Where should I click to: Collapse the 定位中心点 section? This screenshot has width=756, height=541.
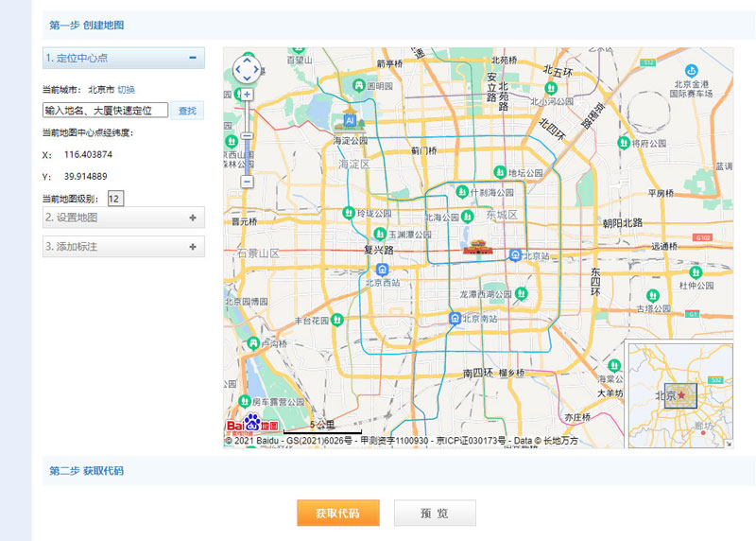pyautogui.click(x=193, y=58)
